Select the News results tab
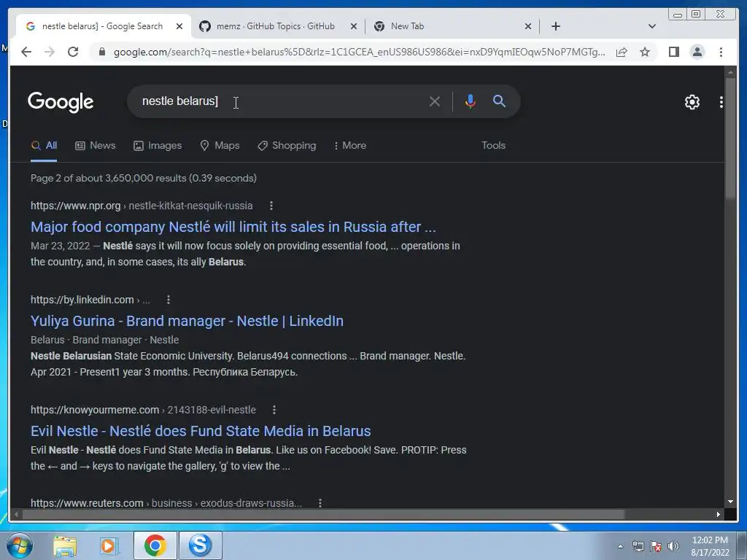Image resolution: width=747 pixels, height=560 pixels. click(x=96, y=146)
